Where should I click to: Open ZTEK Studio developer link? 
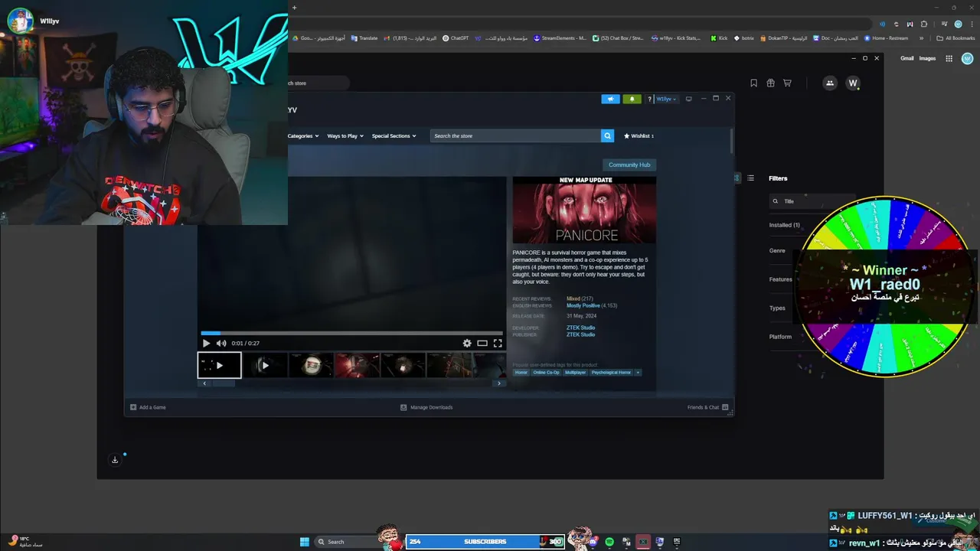[580, 328]
